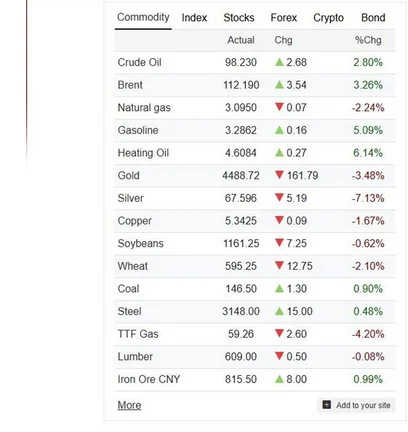This screenshot has width=408, height=432.
Task: Click the green up arrow for Steel
Action: (x=279, y=311)
